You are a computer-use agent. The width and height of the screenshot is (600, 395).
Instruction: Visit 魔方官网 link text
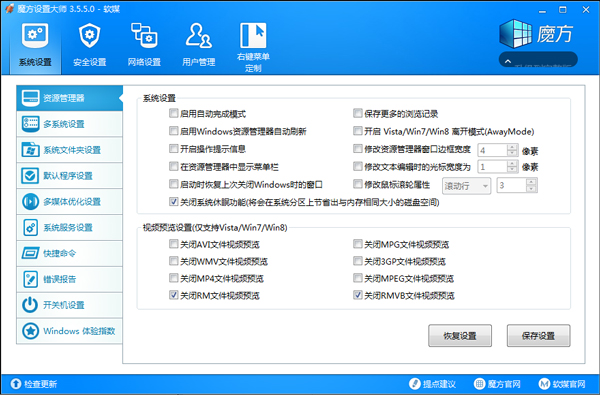(504, 384)
